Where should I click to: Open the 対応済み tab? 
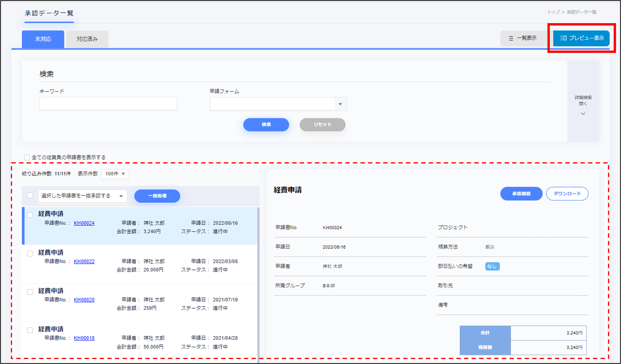(x=87, y=39)
